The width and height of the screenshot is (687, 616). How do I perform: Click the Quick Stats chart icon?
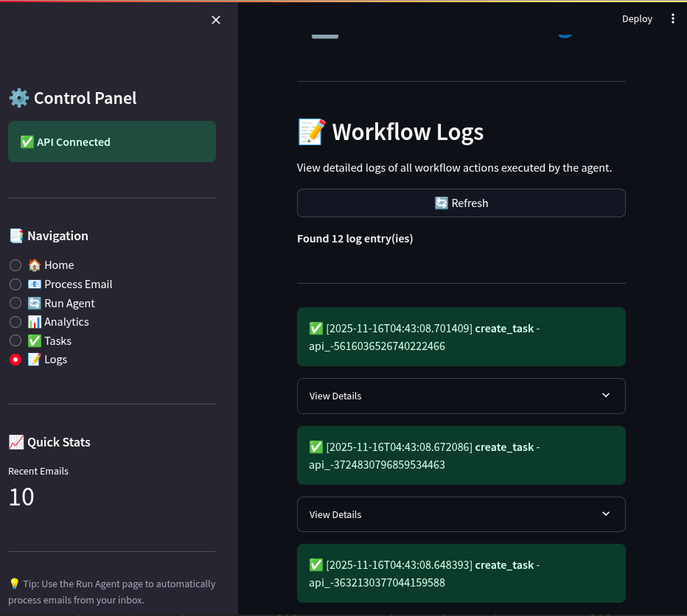[18, 441]
